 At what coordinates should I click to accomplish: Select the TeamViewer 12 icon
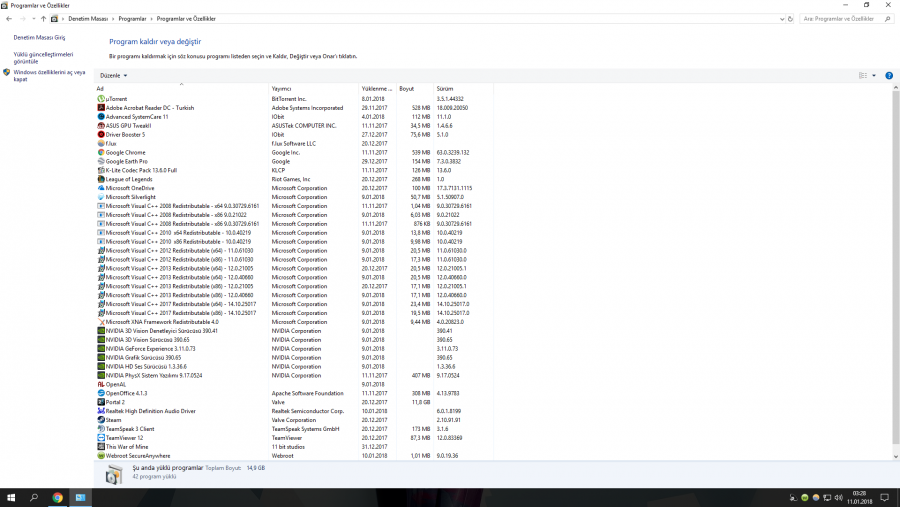101,438
